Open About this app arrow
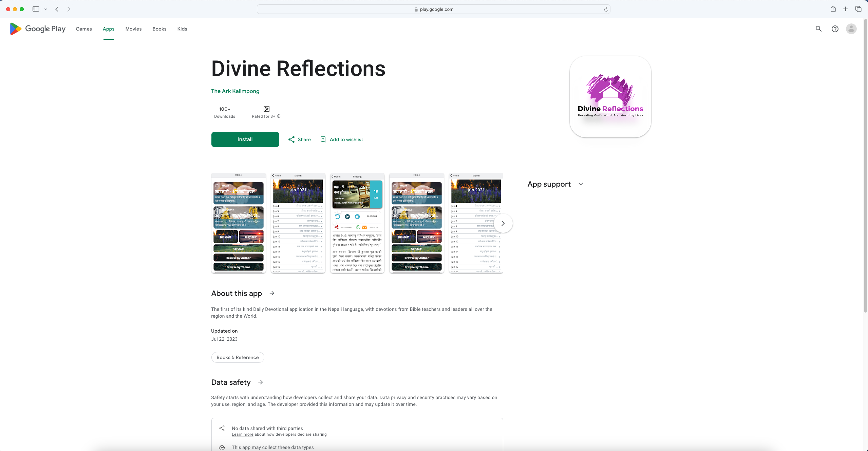Viewport: 868px width, 451px height. pyautogui.click(x=272, y=293)
